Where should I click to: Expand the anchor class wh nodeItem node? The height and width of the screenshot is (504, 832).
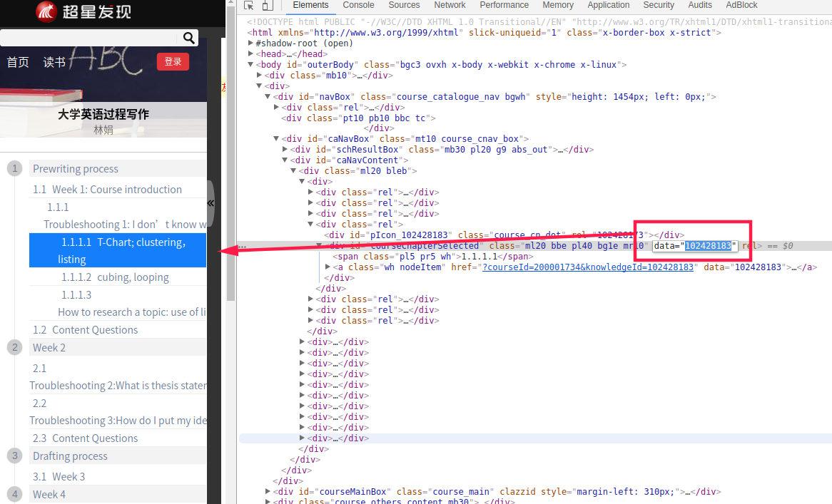[328, 267]
